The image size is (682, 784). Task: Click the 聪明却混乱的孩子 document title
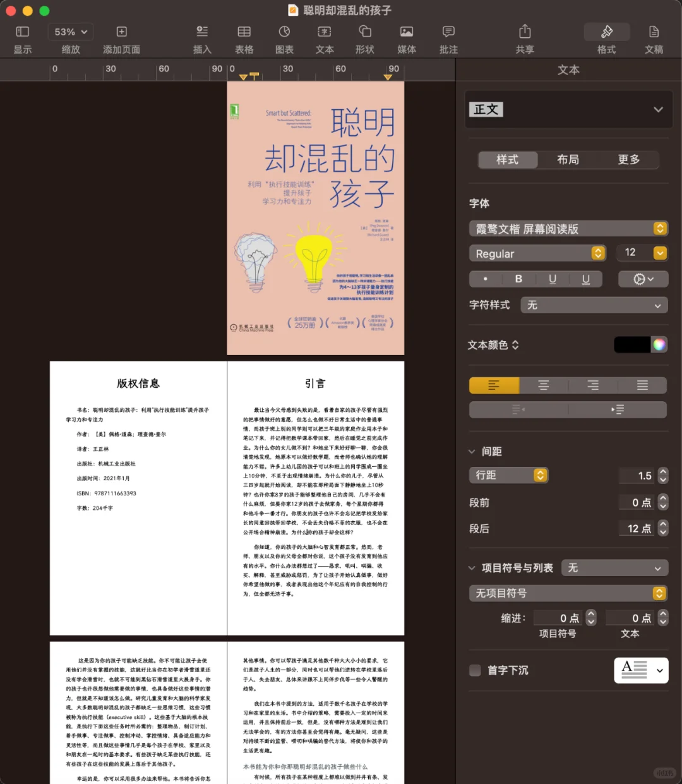click(x=347, y=10)
